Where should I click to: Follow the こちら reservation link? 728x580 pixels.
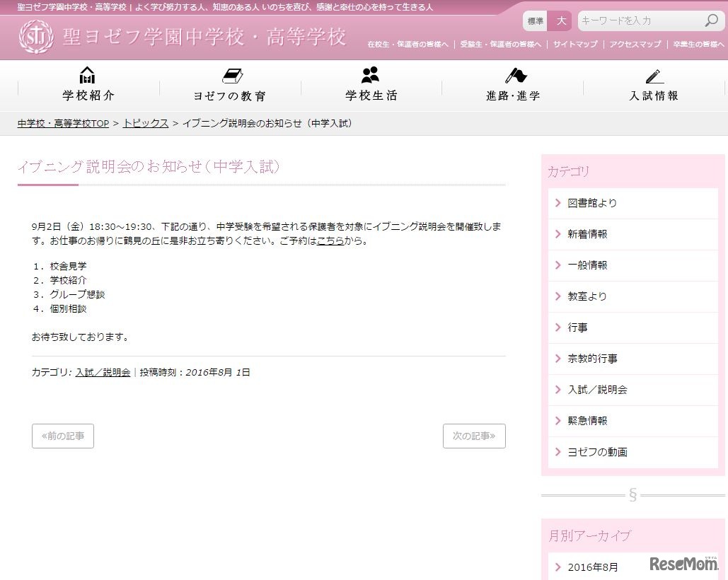tap(330, 240)
